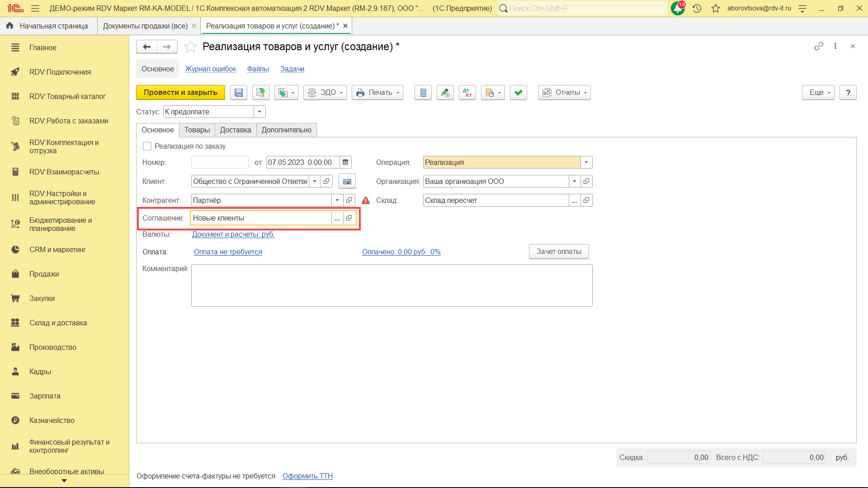Click the save document diskette icon
Screen dimensions: 868x488
[x=239, y=93]
